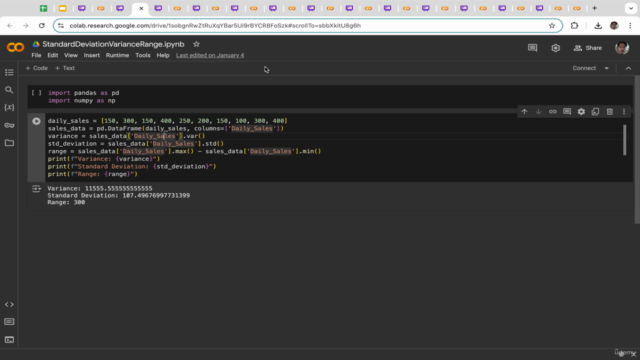The image size is (640, 360).
Task: Click Last edited on January 4 link
Action: pos(210,55)
